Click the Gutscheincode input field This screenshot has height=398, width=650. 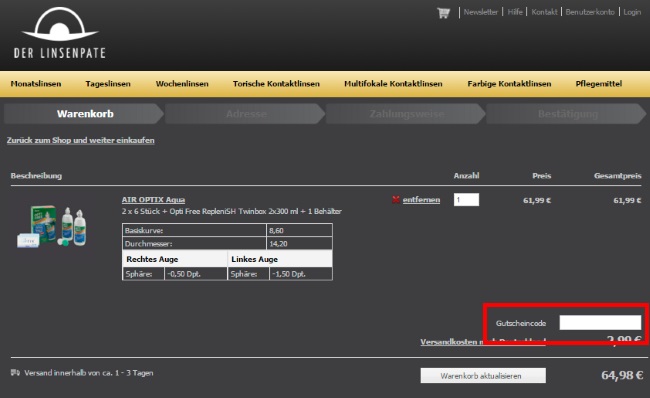coord(600,323)
